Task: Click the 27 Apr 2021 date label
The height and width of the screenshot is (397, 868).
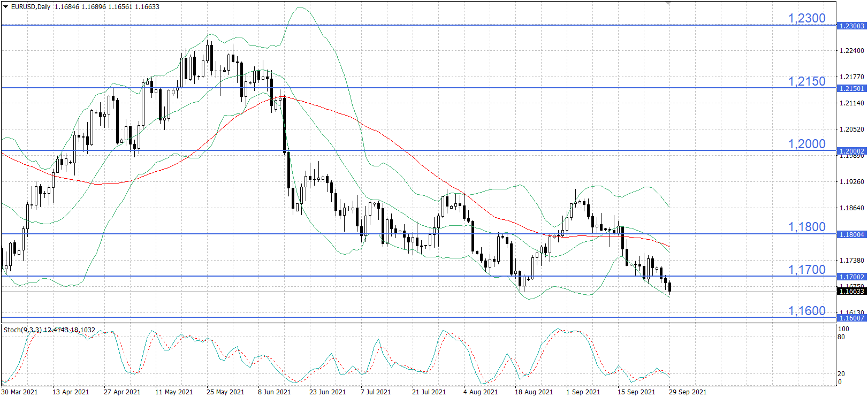Action: 122,392
